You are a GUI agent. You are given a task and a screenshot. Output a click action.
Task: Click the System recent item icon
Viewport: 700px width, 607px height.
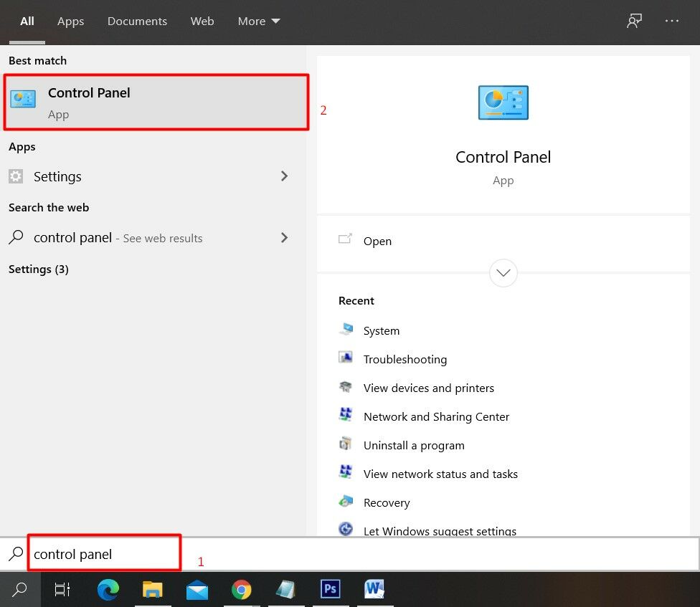[346, 330]
